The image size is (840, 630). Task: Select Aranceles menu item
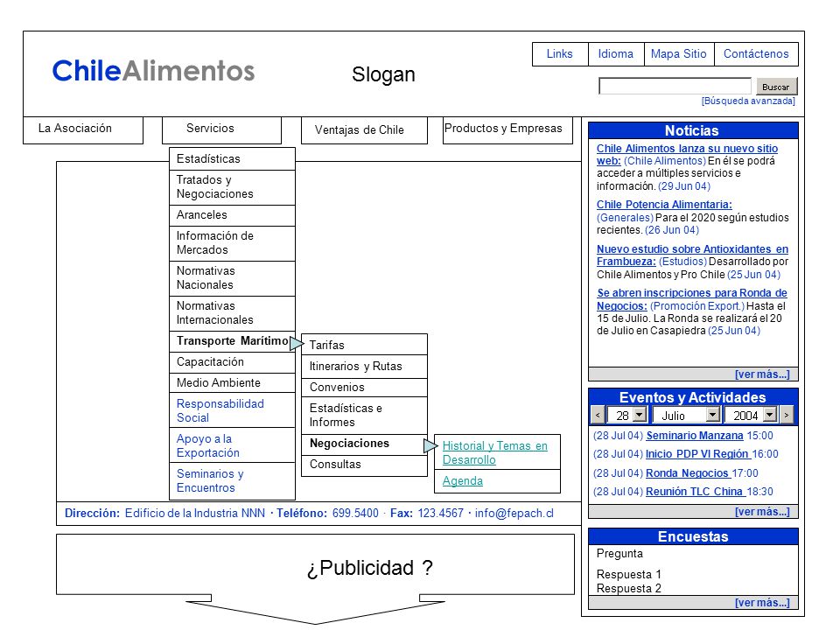point(232,215)
